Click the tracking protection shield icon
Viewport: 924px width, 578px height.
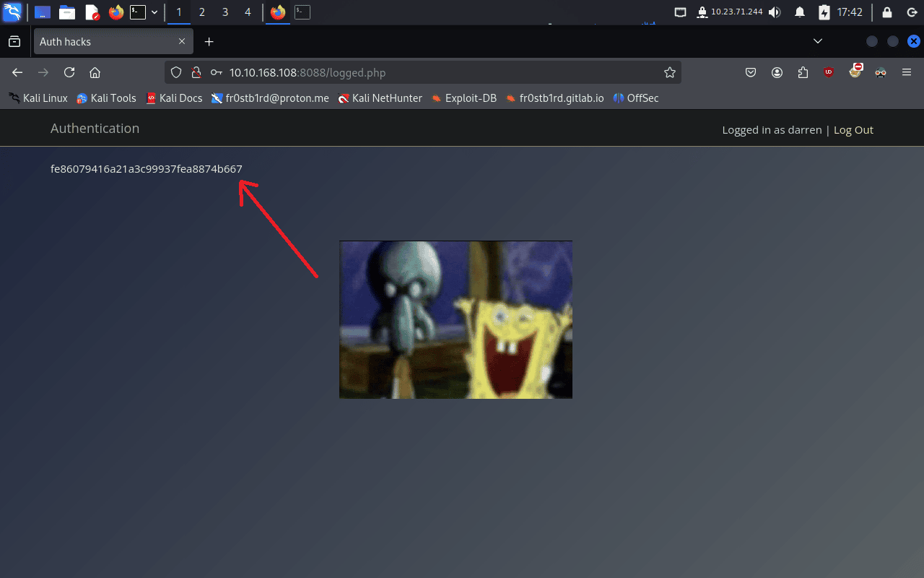176,72
